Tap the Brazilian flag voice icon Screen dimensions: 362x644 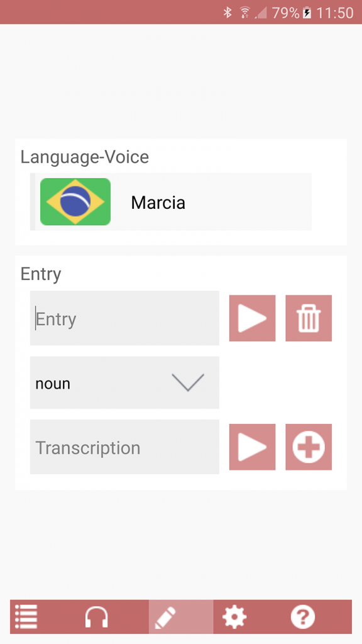75,202
